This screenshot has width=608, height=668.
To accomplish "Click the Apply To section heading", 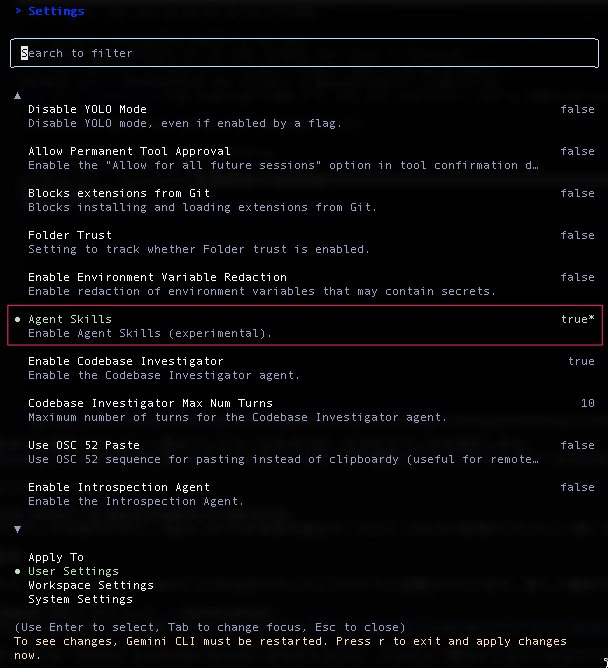I will pos(56,557).
